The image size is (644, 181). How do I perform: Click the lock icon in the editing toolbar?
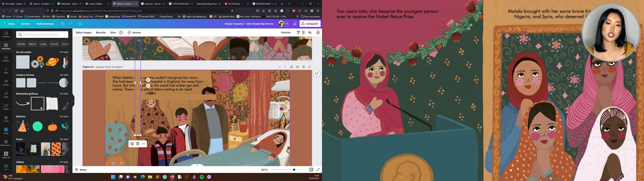[318, 33]
